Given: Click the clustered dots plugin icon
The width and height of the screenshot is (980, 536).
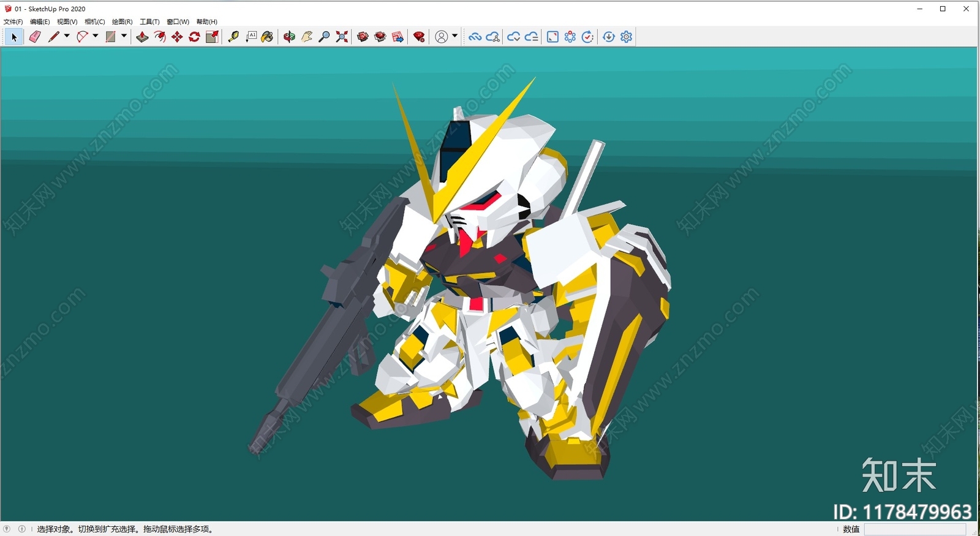Looking at the screenshot, I should point(570,37).
